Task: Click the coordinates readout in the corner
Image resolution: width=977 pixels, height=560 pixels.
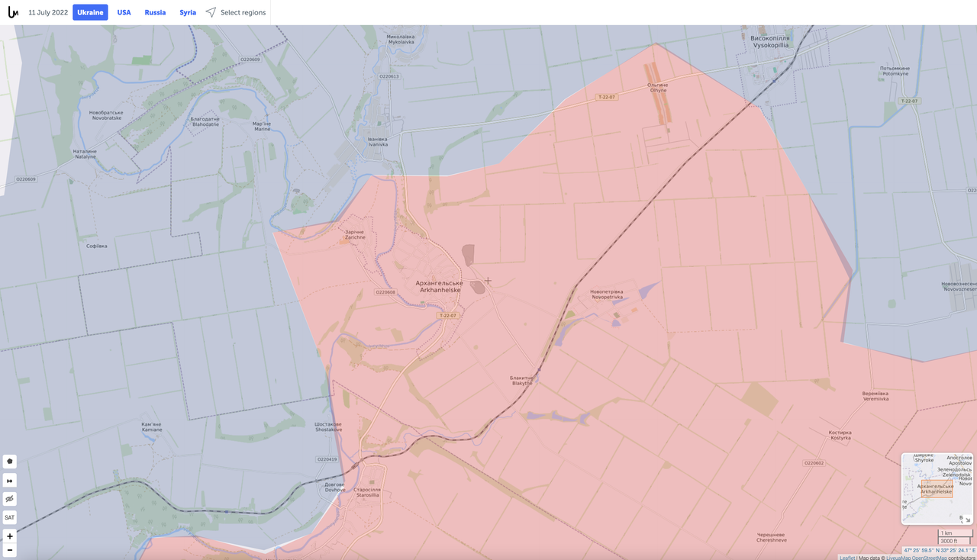Action: (x=940, y=549)
